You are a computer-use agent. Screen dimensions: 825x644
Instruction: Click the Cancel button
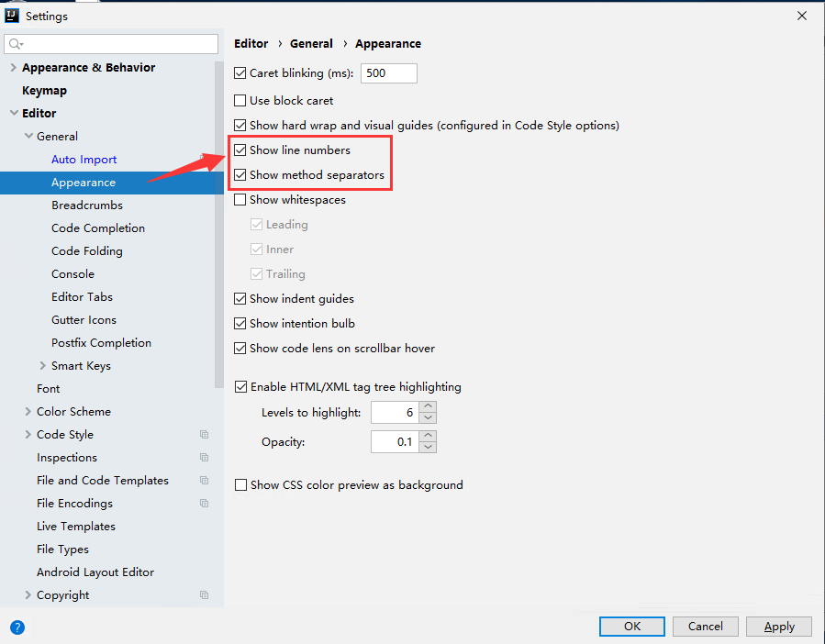click(x=706, y=626)
